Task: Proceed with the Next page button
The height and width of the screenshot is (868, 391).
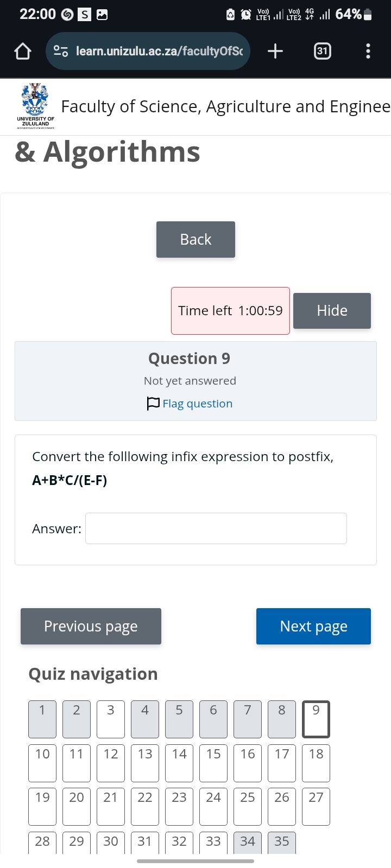Action: (x=313, y=626)
